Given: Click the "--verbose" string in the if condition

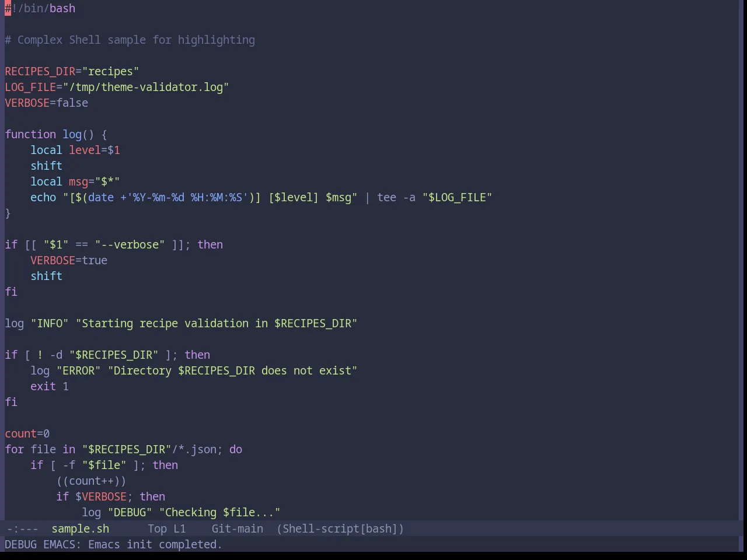Looking at the screenshot, I should [x=130, y=244].
